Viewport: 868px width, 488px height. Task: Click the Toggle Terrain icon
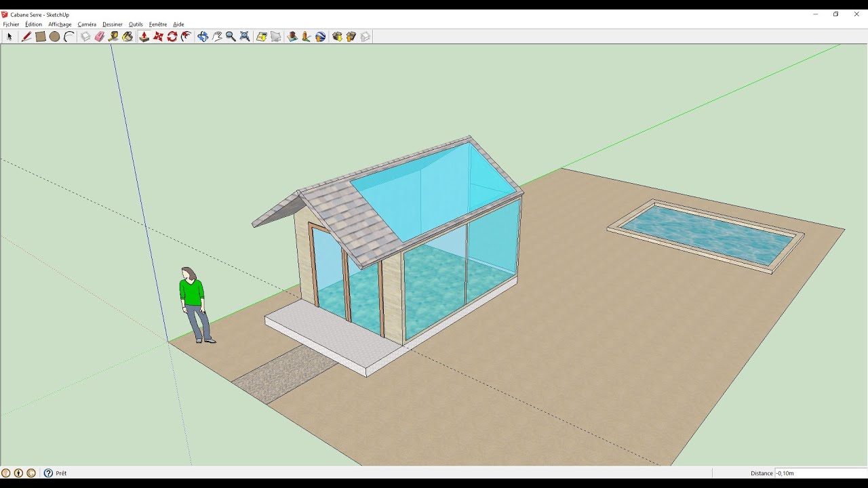(x=276, y=37)
